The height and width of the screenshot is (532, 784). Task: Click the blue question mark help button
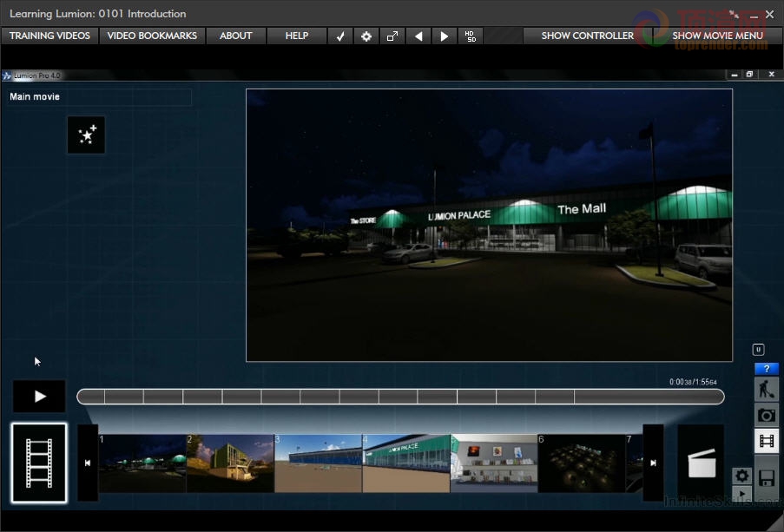(767, 369)
